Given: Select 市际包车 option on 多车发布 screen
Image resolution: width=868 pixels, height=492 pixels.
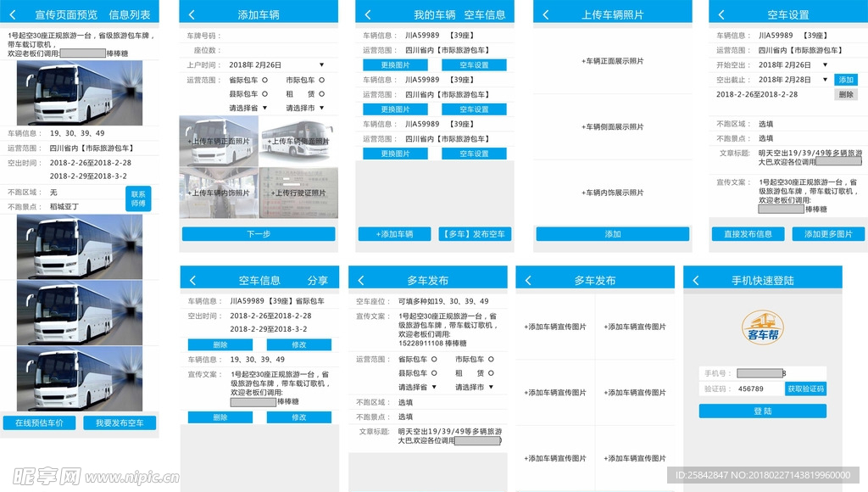Looking at the screenshot, I should point(490,359).
